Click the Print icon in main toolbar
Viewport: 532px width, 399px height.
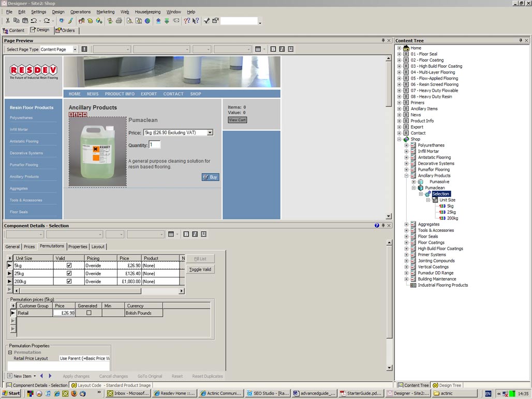click(x=119, y=21)
